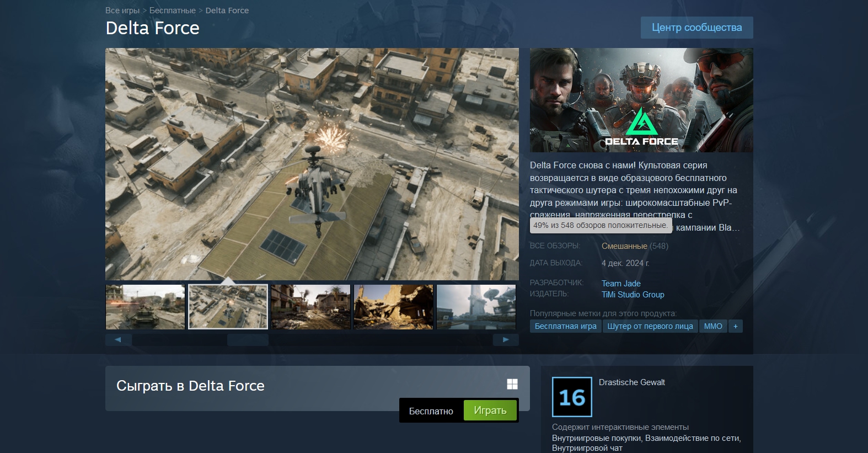Click the 'Delta Force' page title
Image resolution: width=868 pixels, height=453 pixels.
point(153,28)
